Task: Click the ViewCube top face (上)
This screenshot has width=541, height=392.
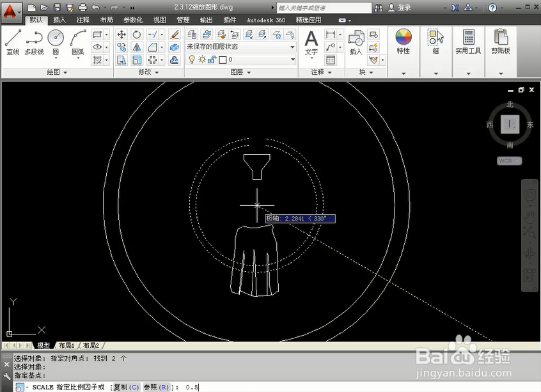Action: click(510, 124)
